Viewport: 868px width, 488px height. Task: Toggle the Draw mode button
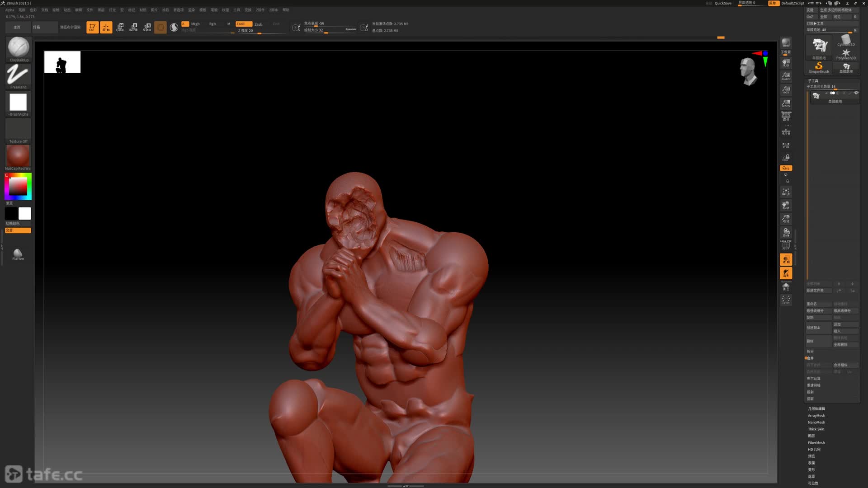[106, 27]
